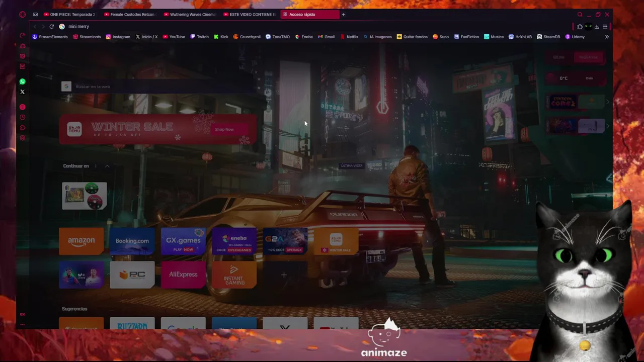Viewport: 644px width, 362px height.
Task: Open the ZonaTMO bookmark
Action: (x=278, y=37)
